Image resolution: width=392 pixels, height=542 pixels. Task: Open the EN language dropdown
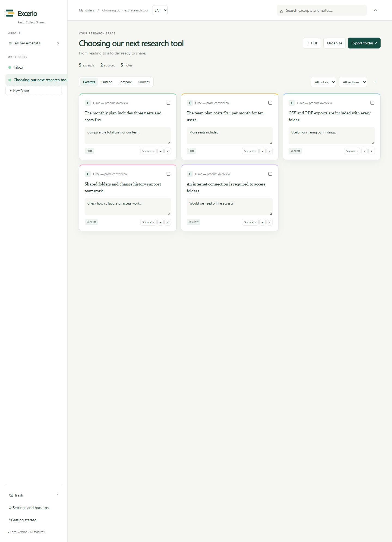pyautogui.click(x=160, y=10)
